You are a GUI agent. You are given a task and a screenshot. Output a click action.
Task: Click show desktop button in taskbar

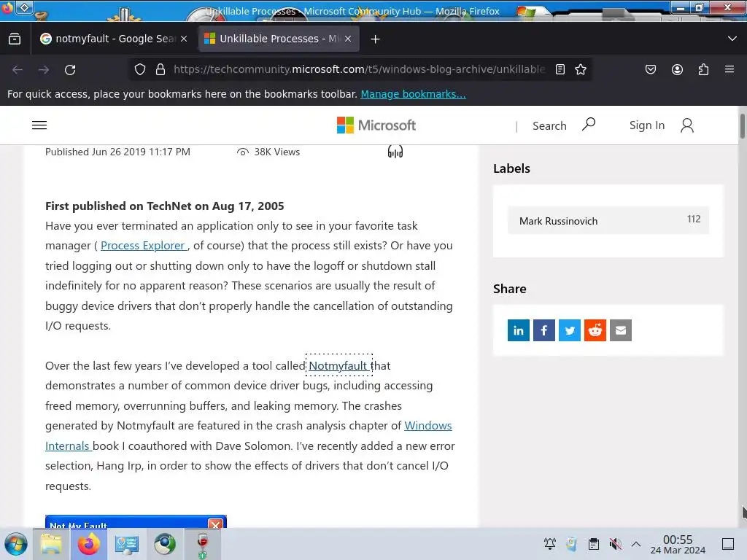pyautogui.click(x=728, y=544)
